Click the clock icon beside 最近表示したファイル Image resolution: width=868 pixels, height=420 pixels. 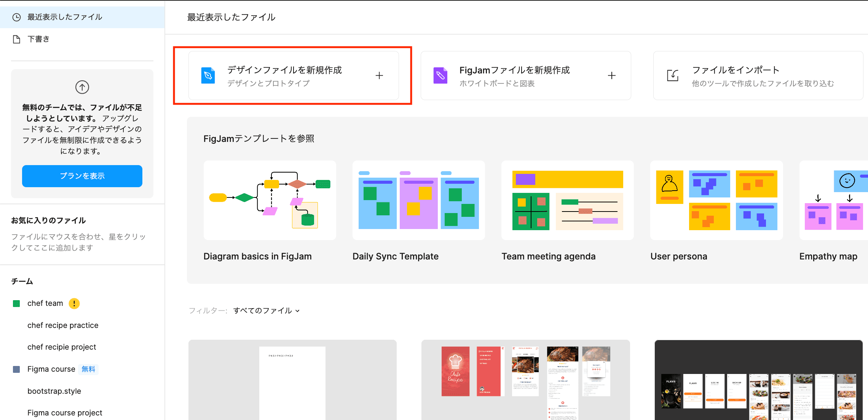(x=16, y=17)
